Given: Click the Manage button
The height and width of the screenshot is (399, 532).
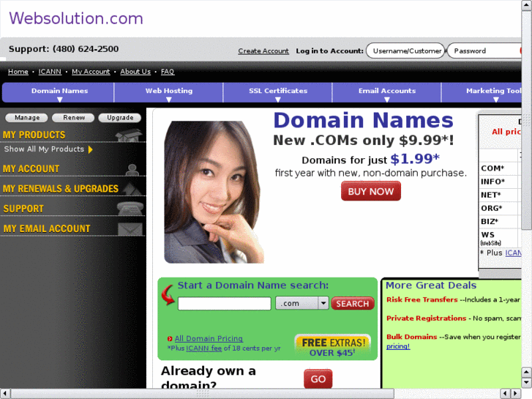Looking at the screenshot, I should point(27,118).
